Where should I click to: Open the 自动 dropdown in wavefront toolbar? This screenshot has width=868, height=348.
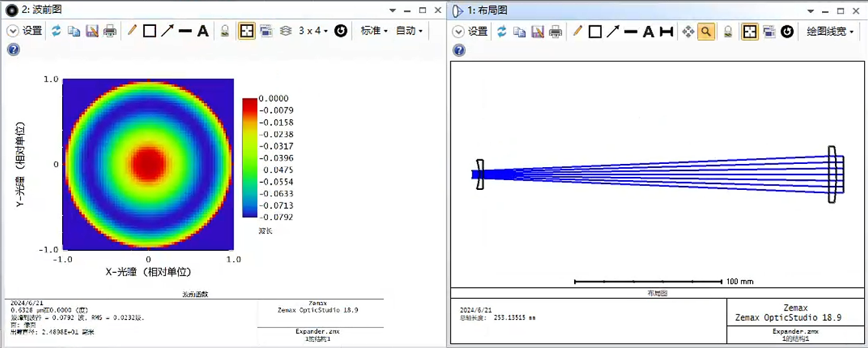point(409,31)
